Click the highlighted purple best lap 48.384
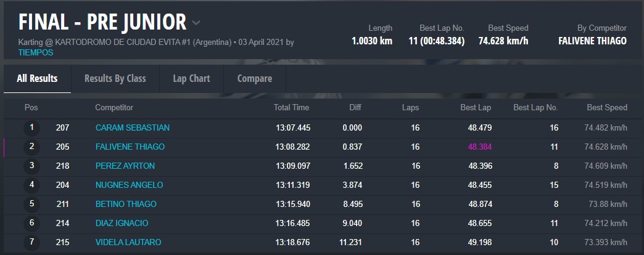This screenshot has height=255, width=644. point(479,147)
